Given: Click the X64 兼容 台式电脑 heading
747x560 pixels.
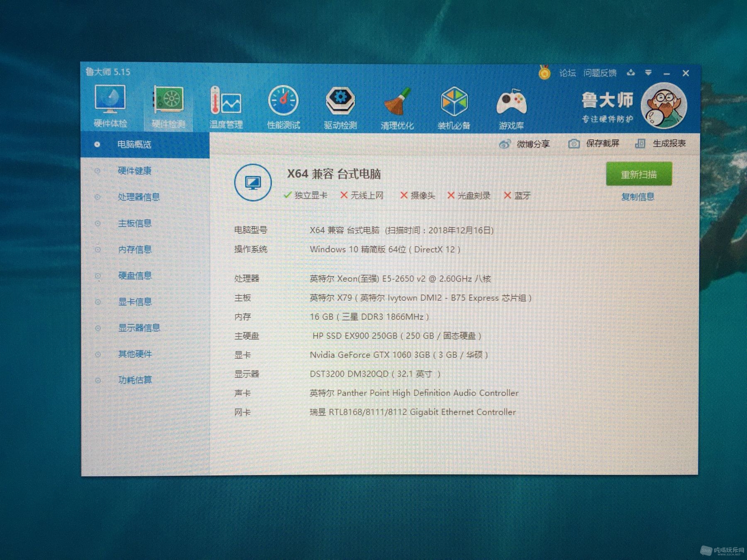Looking at the screenshot, I should point(334,174).
